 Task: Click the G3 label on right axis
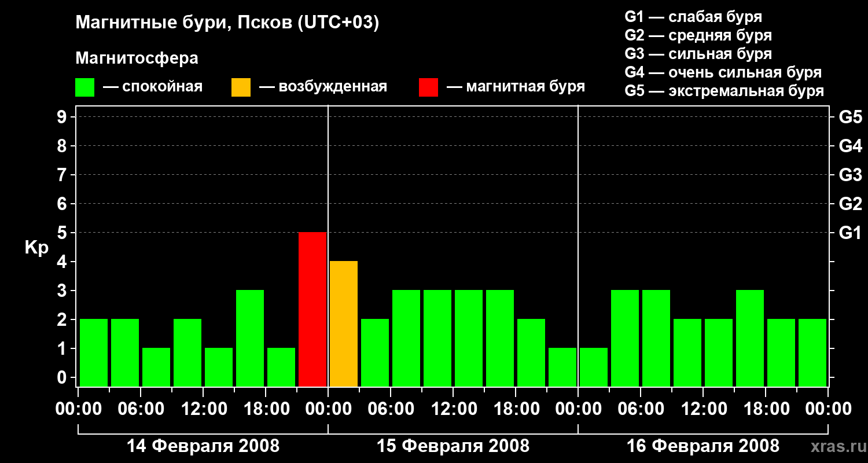[x=851, y=175]
